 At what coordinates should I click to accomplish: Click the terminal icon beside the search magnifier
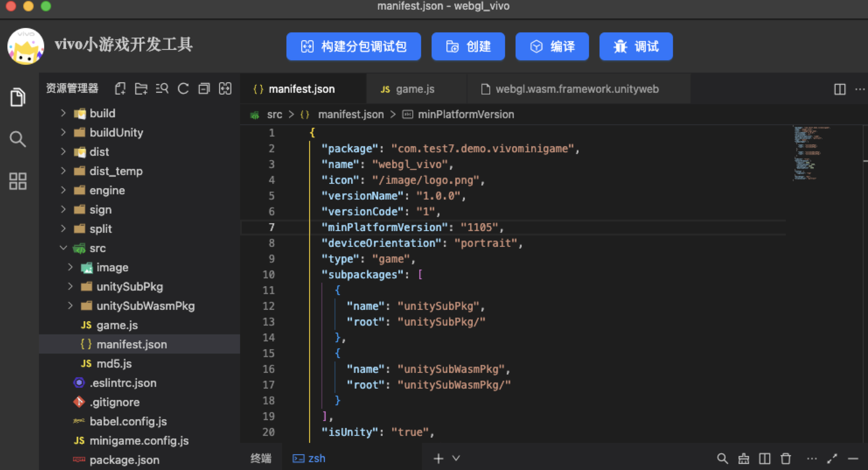click(743, 459)
